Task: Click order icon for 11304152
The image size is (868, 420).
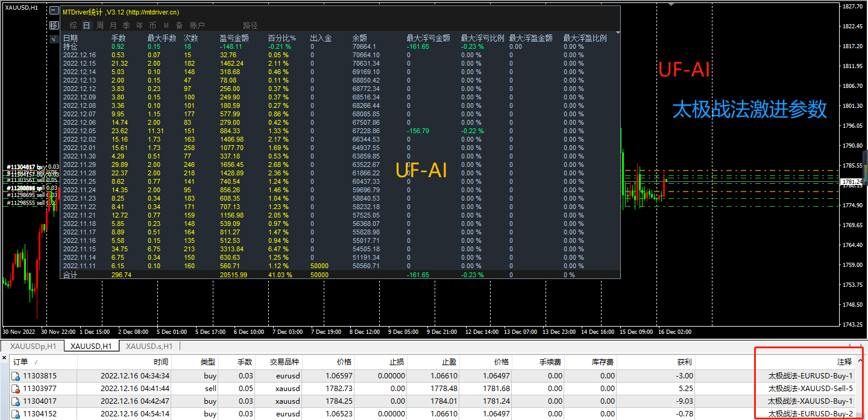Action: pos(16,414)
